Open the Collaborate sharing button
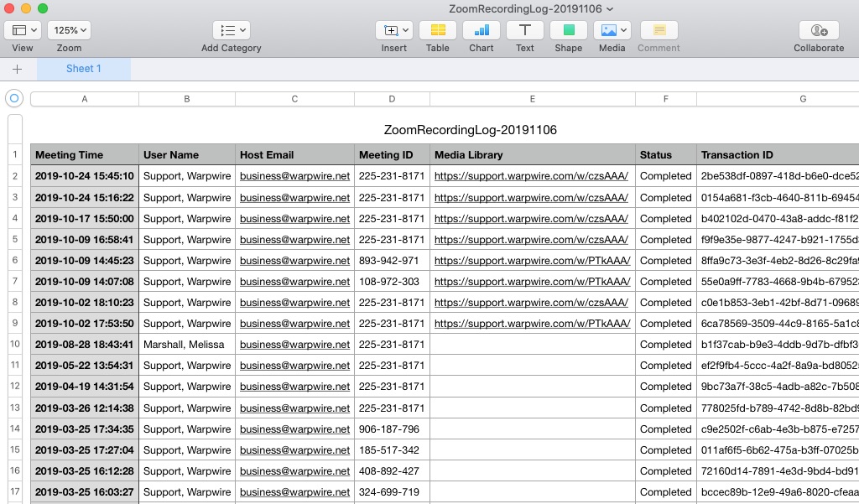The image size is (859, 504). [x=819, y=30]
